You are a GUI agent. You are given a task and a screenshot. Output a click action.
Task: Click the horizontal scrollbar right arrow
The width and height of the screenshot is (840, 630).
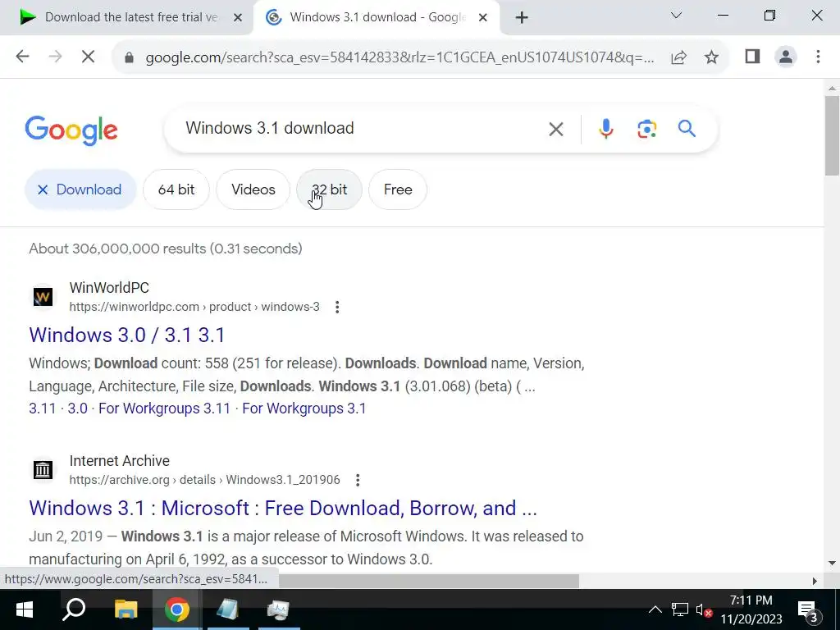click(815, 581)
